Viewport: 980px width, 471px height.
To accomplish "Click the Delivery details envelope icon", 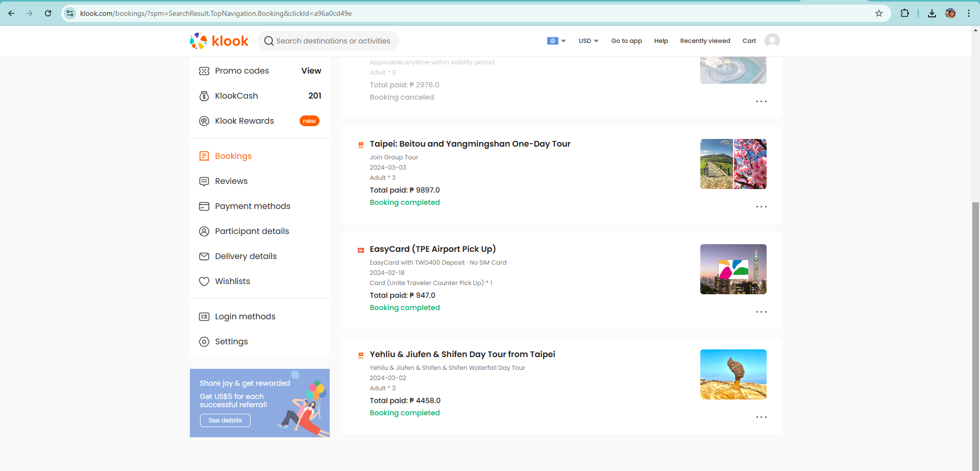I will (x=204, y=256).
